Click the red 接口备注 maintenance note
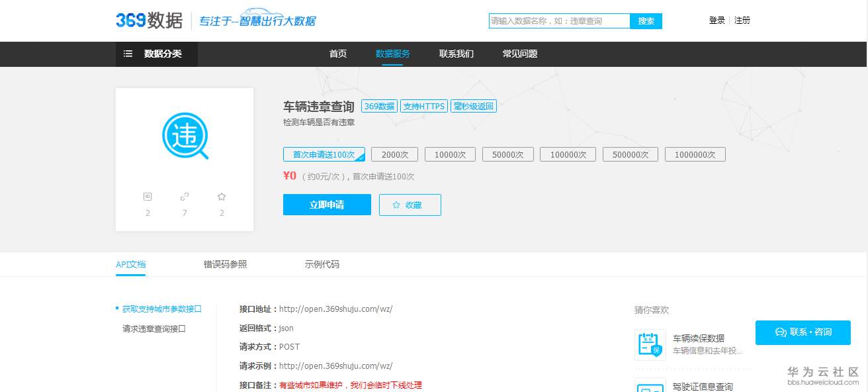Viewport: 868px width, 392px height. click(x=351, y=385)
